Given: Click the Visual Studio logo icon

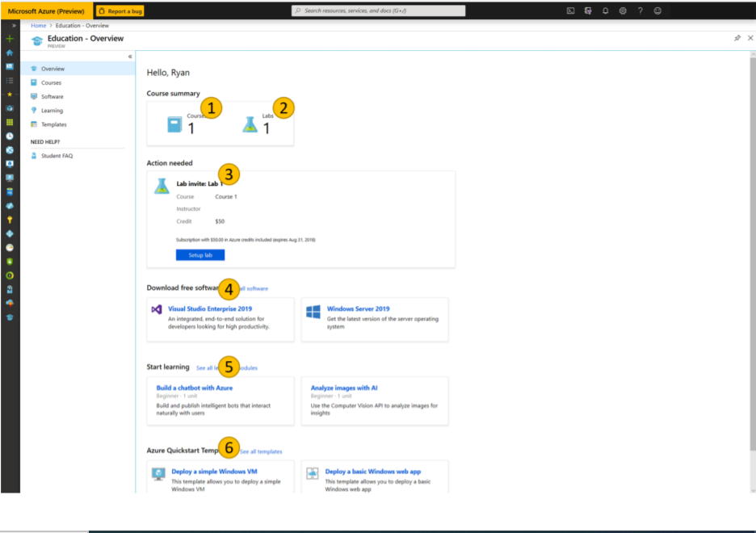Looking at the screenshot, I should click(x=157, y=309).
